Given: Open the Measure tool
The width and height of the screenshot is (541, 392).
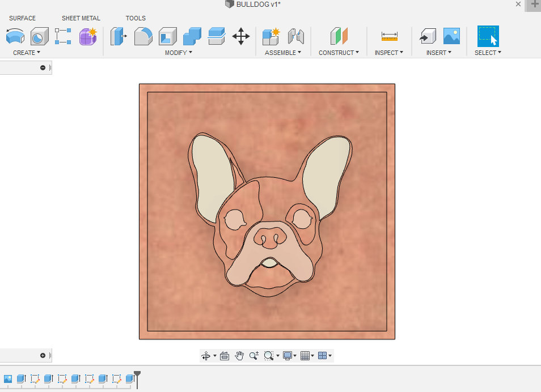Looking at the screenshot, I should pos(390,36).
